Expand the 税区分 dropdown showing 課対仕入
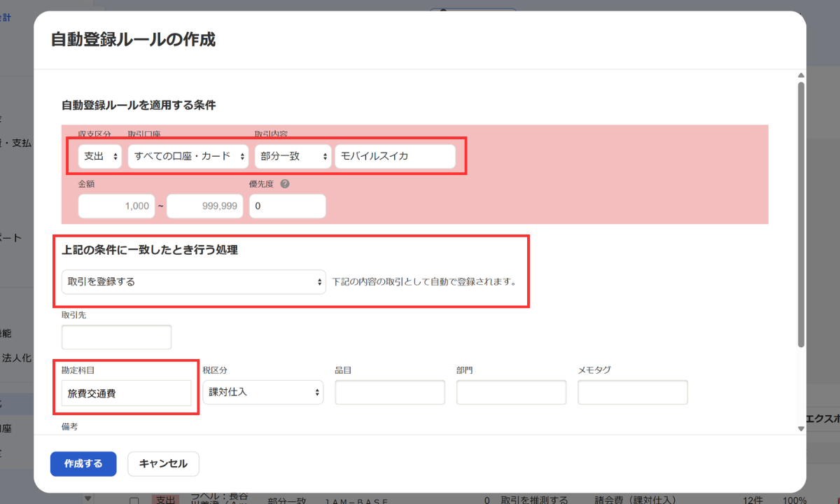The height and width of the screenshot is (504, 840). 263,392
